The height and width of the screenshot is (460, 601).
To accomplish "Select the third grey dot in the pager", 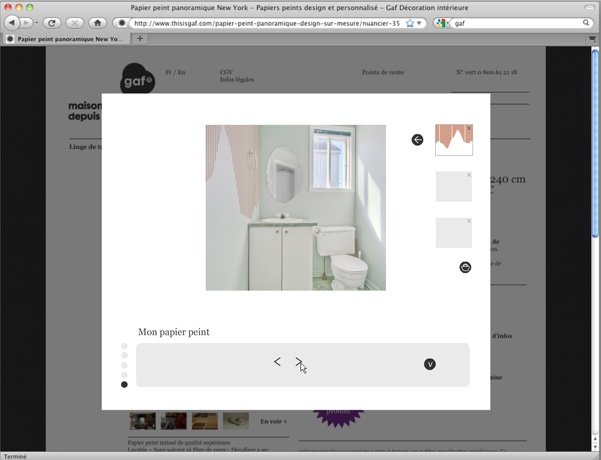I will (x=124, y=365).
